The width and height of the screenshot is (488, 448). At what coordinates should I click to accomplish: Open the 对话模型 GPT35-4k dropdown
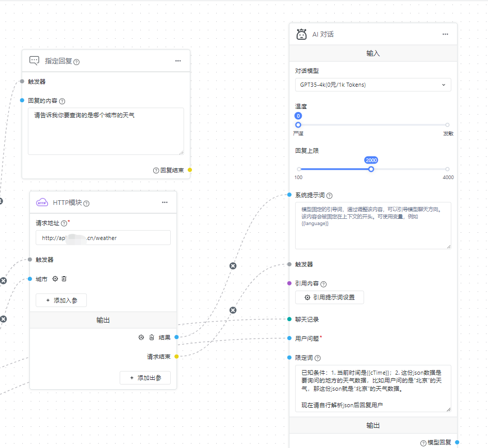pyautogui.click(x=373, y=85)
